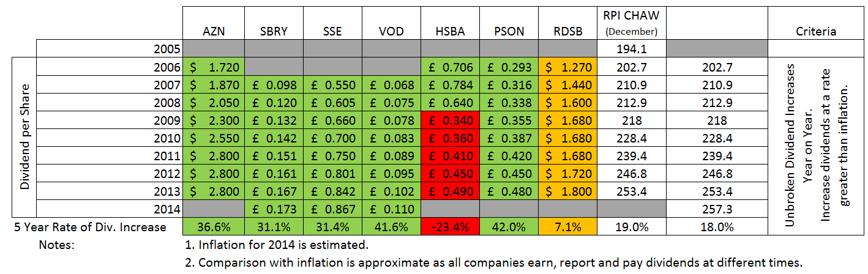The height and width of the screenshot is (274, 868).
Task: Select the RPI value 194.1 for 2005
Action: click(x=630, y=47)
